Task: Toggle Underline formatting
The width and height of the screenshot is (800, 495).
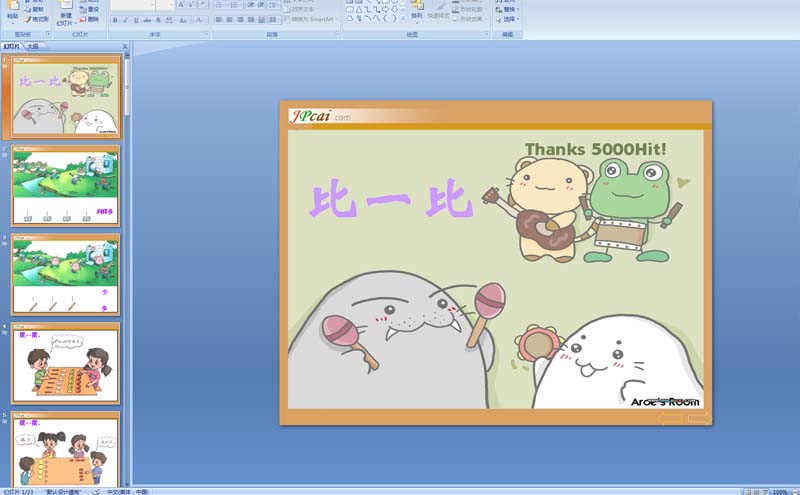Action: [x=136, y=20]
